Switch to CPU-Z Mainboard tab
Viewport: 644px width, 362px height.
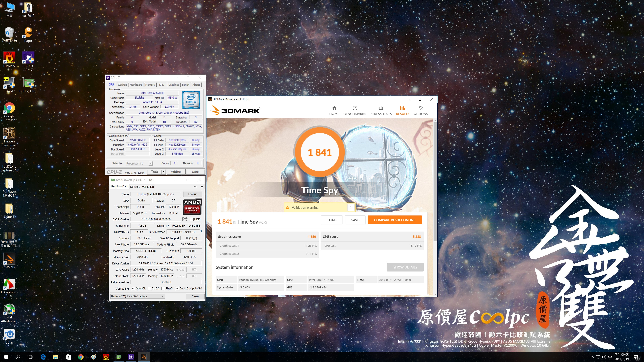point(136,85)
